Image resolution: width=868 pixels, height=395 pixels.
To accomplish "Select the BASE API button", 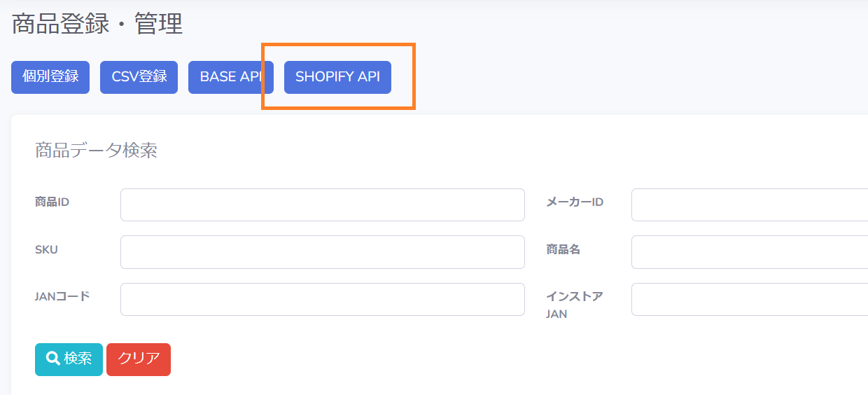I will coord(231,77).
